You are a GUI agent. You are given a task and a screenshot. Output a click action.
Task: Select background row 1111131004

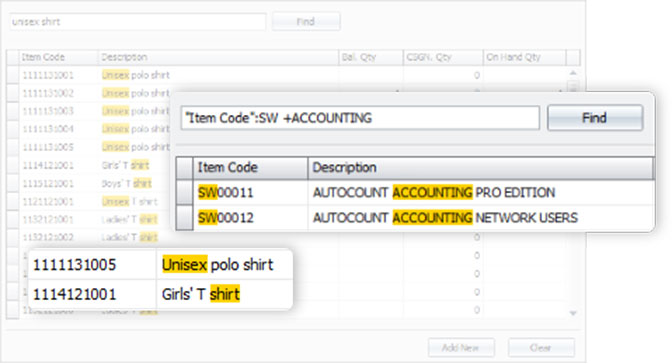(x=48, y=129)
